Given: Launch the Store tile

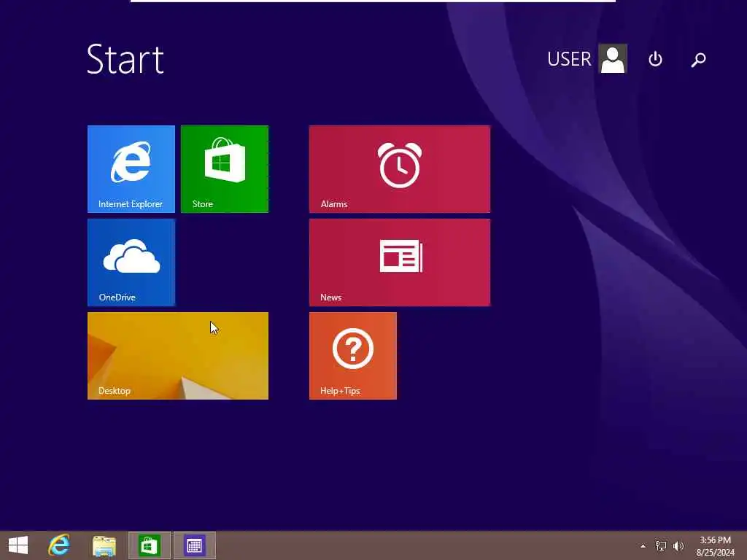Looking at the screenshot, I should [225, 169].
